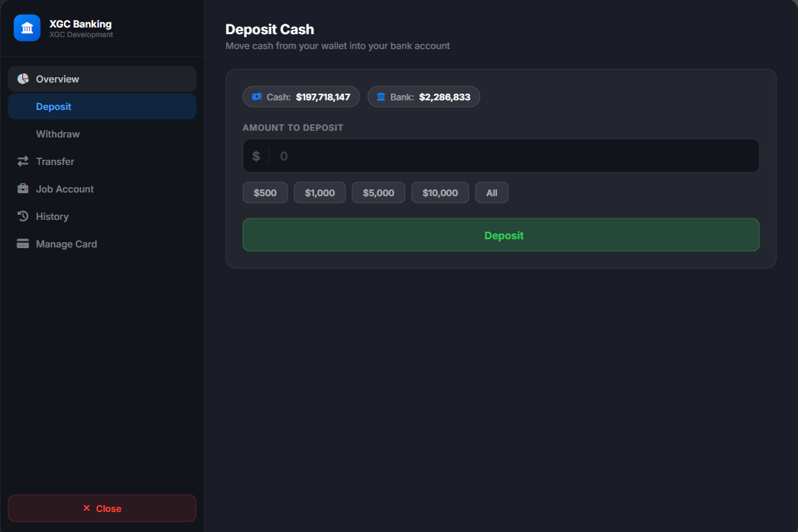Select Deposit in the sidebar

tap(102, 106)
